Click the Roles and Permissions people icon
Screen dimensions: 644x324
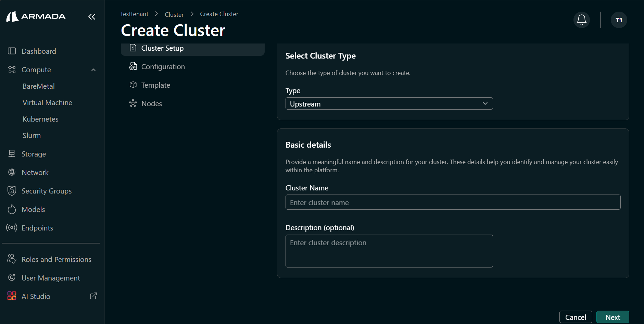coord(12,259)
